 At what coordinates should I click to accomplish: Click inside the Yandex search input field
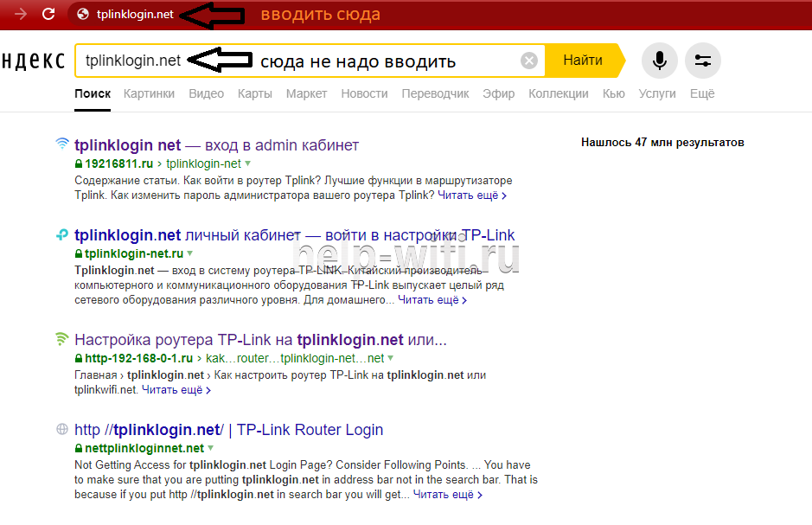tap(346, 61)
